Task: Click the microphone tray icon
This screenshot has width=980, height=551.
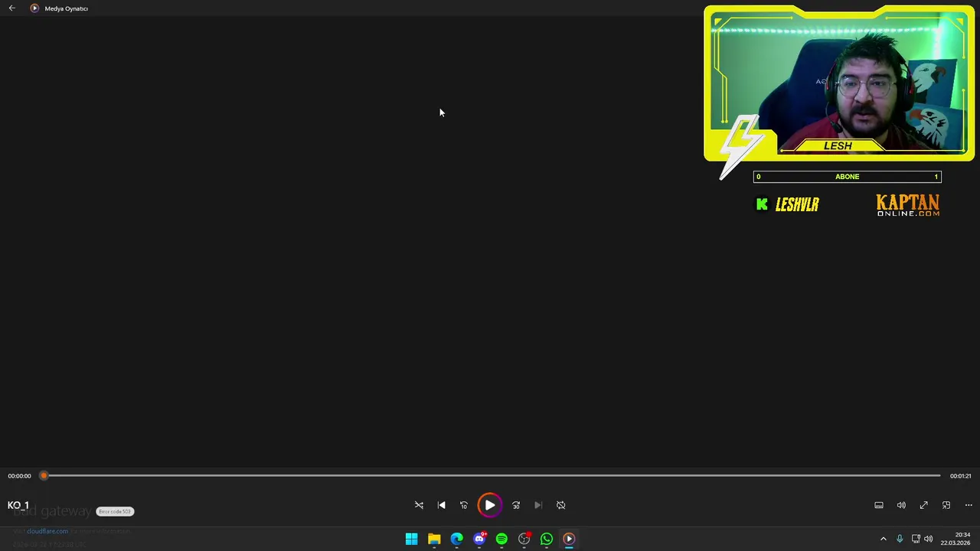Action: click(x=900, y=539)
